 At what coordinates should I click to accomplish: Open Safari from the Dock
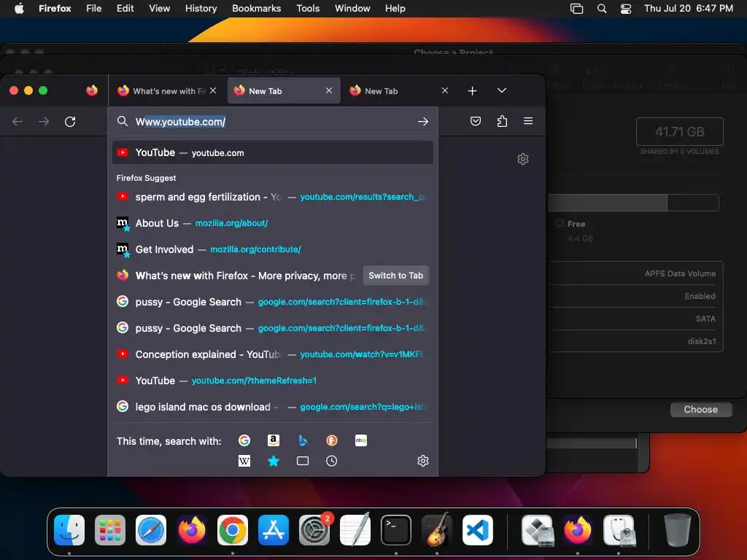[x=151, y=530]
